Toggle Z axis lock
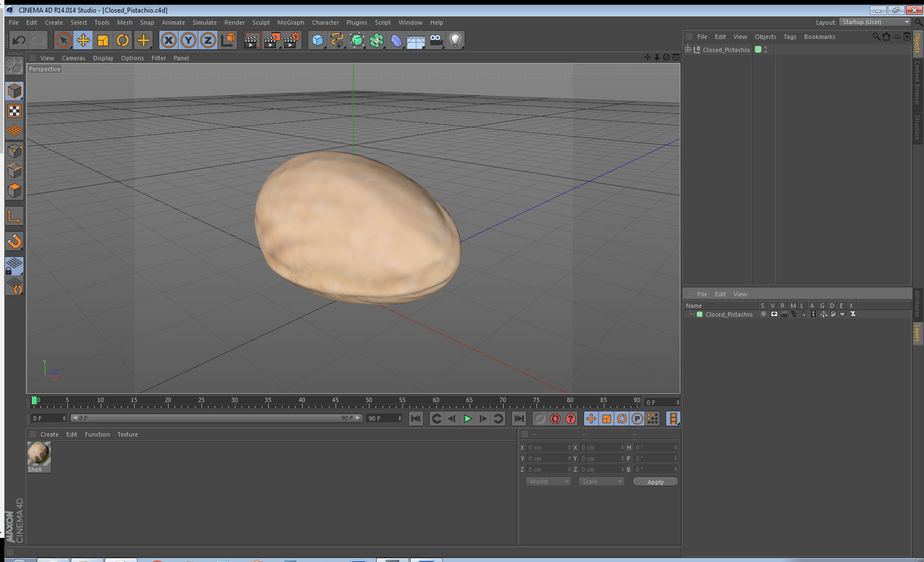 coord(208,40)
